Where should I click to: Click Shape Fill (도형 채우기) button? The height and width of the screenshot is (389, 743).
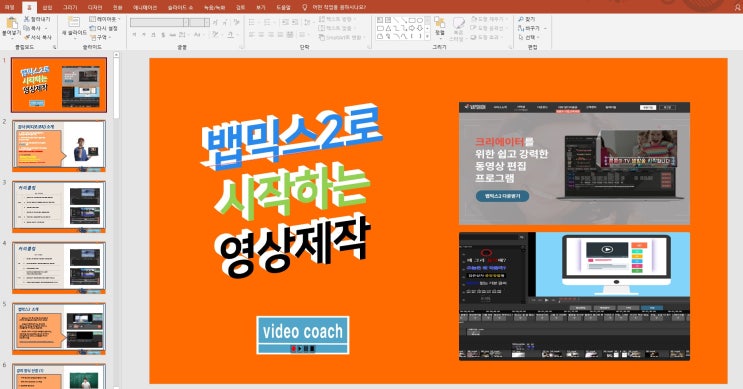click(x=488, y=19)
